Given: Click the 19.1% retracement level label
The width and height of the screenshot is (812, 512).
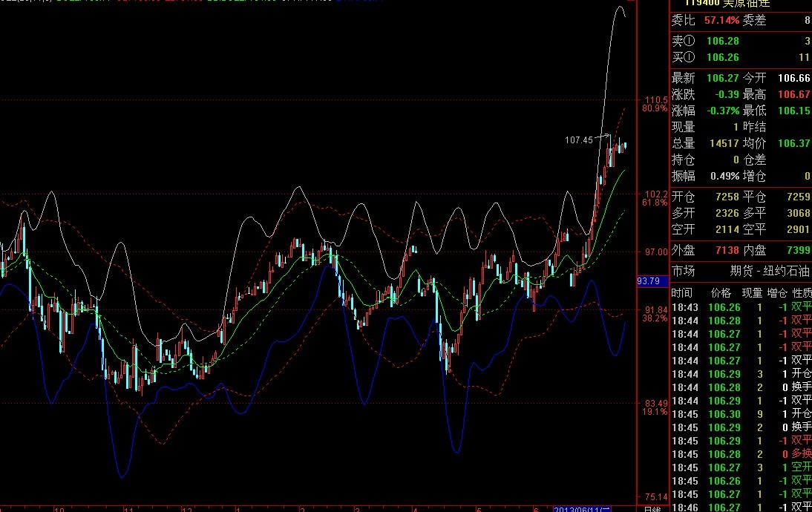Looking at the screenshot, I should (x=655, y=412).
